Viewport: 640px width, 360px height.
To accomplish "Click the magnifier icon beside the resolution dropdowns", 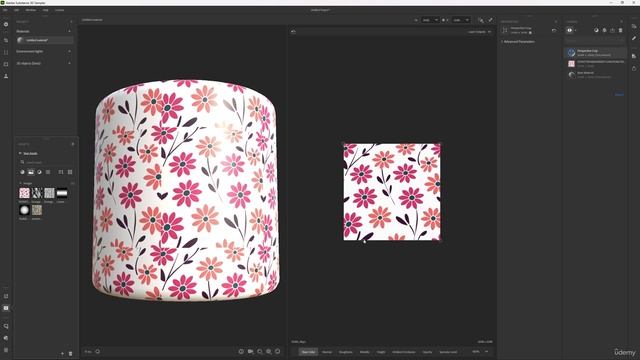I will point(481,20).
